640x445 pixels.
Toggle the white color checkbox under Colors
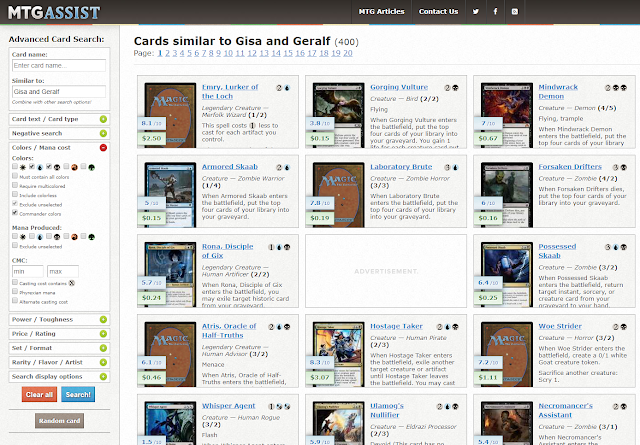pos(15,167)
